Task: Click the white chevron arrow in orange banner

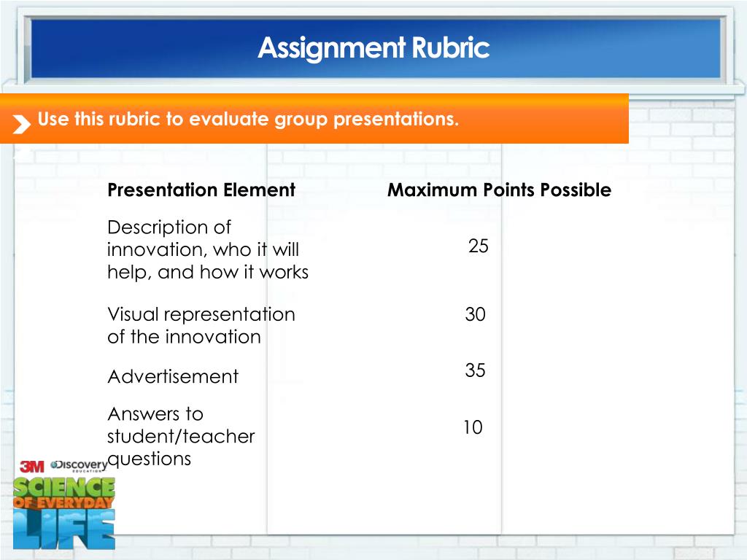Action: coord(21,124)
